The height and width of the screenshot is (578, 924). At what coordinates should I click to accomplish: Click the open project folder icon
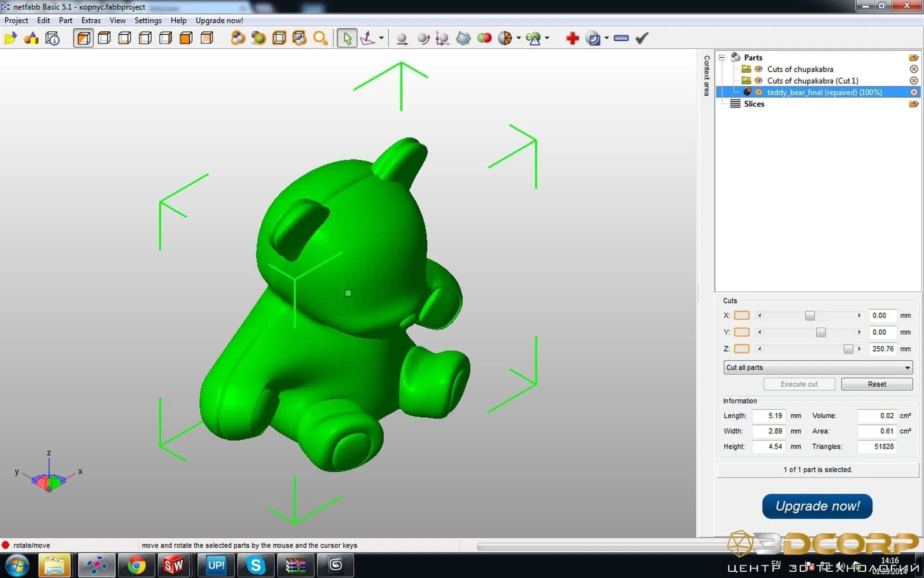11,38
